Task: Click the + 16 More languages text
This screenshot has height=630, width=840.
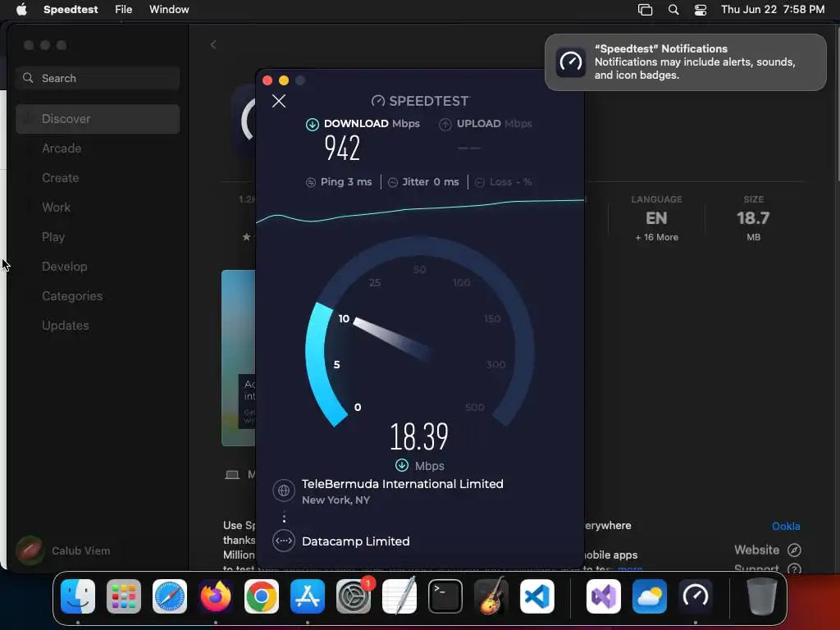Action: 656,237
